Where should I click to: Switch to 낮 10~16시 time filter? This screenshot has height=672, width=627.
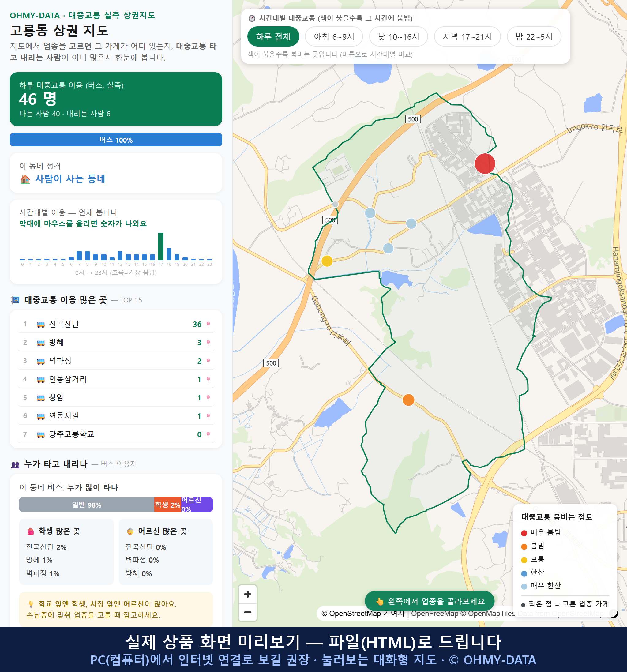point(398,36)
